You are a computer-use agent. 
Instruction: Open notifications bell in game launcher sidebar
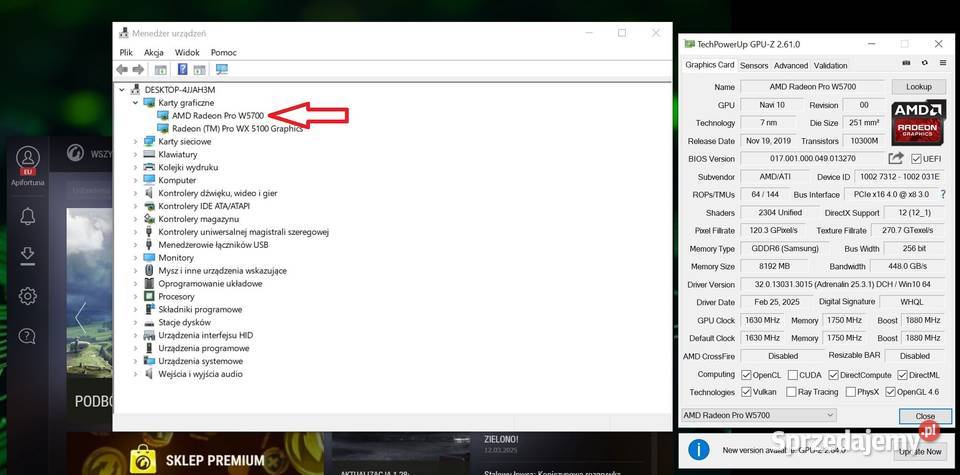[x=28, y=216]
